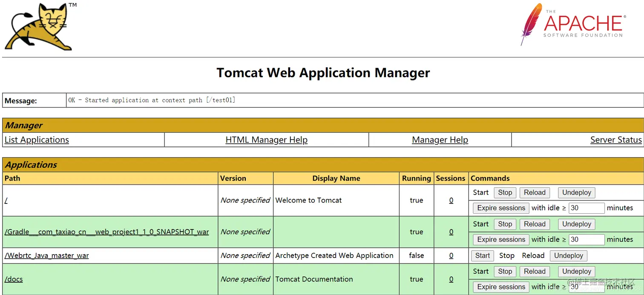Click the Apache Software Foundation logo

[573, 24]
